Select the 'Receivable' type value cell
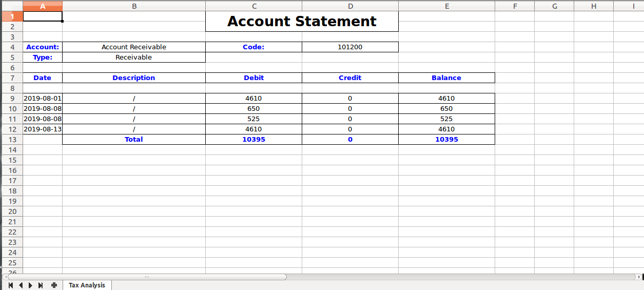This screenshot has width=644, height=290. tap(134, 57)
